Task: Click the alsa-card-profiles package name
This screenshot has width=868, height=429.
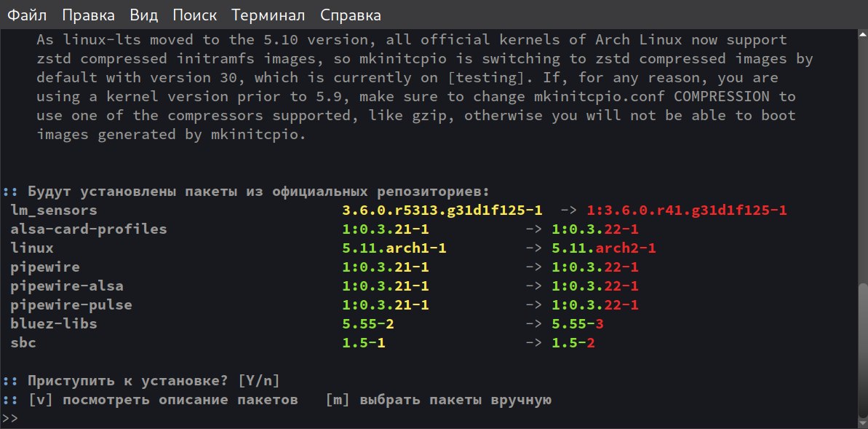Action: pyautogui.click(x=89, y=229)
